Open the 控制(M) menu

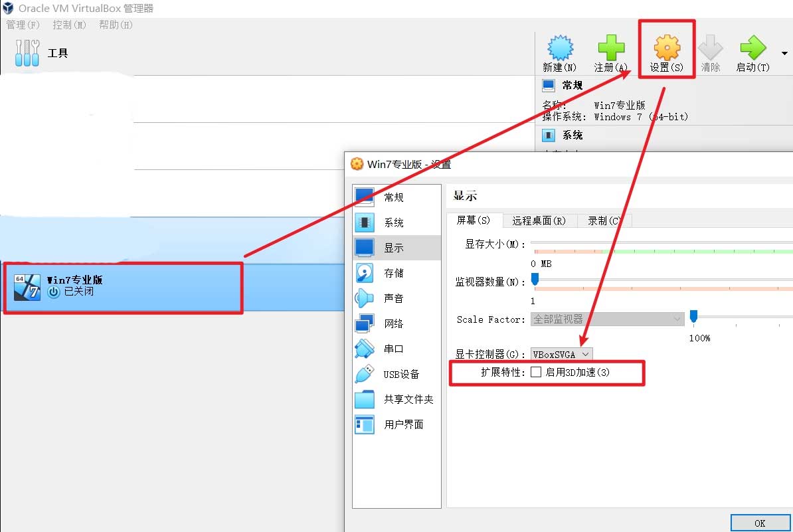pyautogui.click(x=69, y=25)
